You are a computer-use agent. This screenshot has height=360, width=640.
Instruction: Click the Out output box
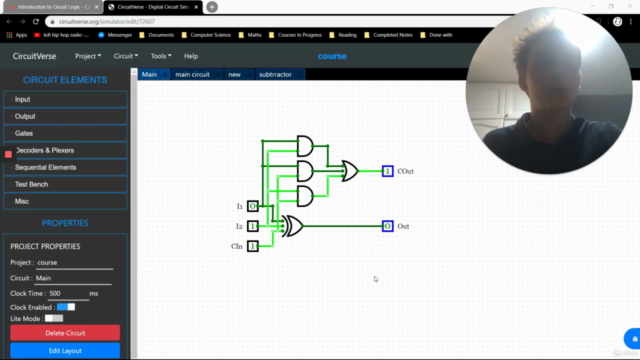click(x=387, y=226)
